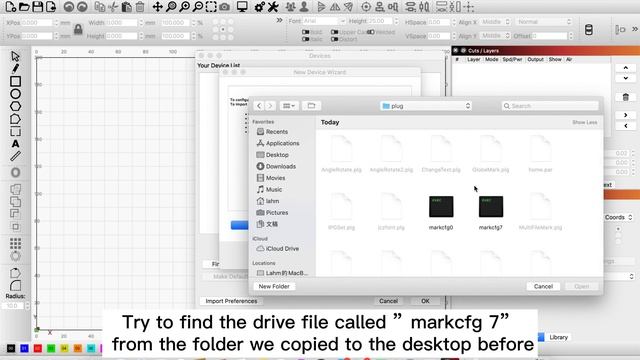Open Settings with the gears icon
640x360 pixels.
[x=259, y=7]
